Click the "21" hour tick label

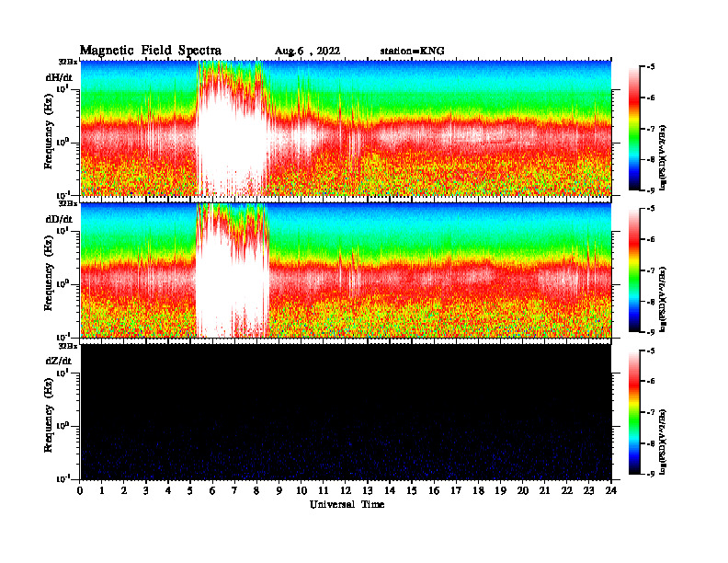(544, 490)
